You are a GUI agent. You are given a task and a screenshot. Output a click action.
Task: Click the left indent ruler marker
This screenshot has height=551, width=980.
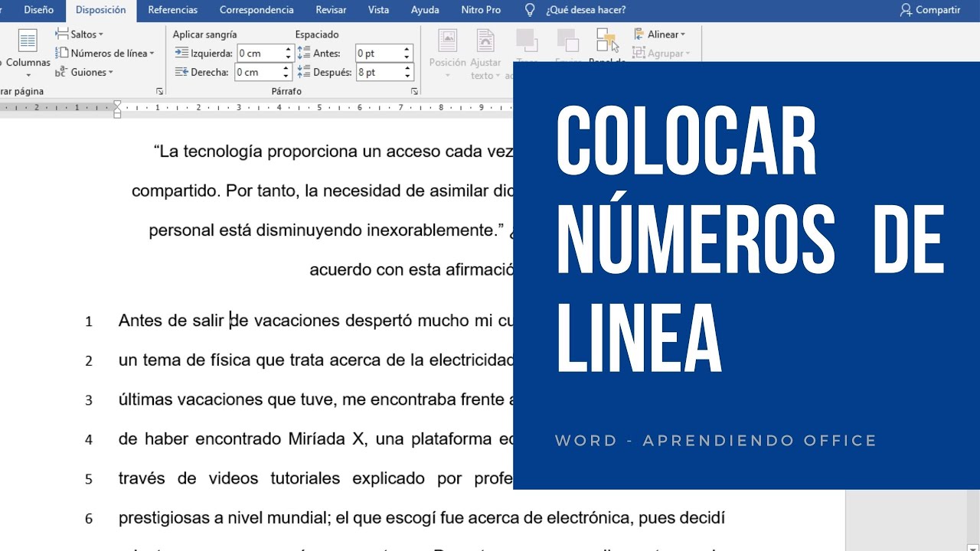(x=117, y=114)
